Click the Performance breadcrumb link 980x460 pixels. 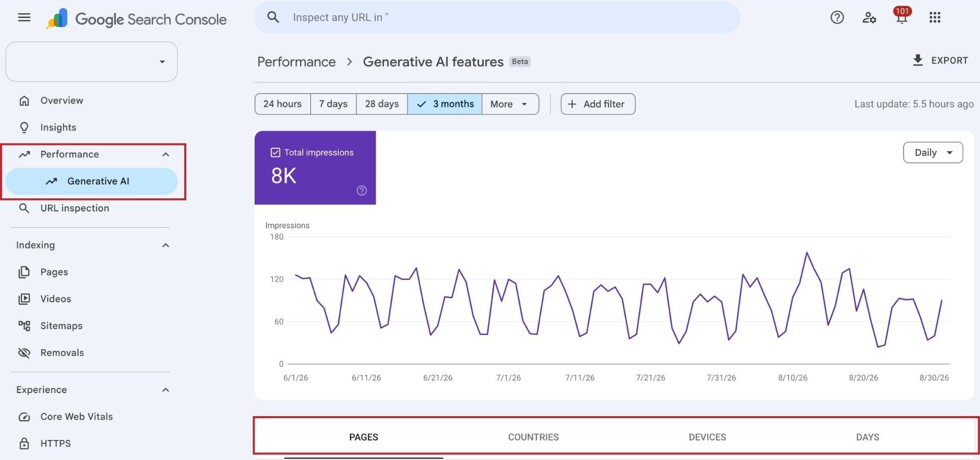pyautogui.click(x=297, y=62)
